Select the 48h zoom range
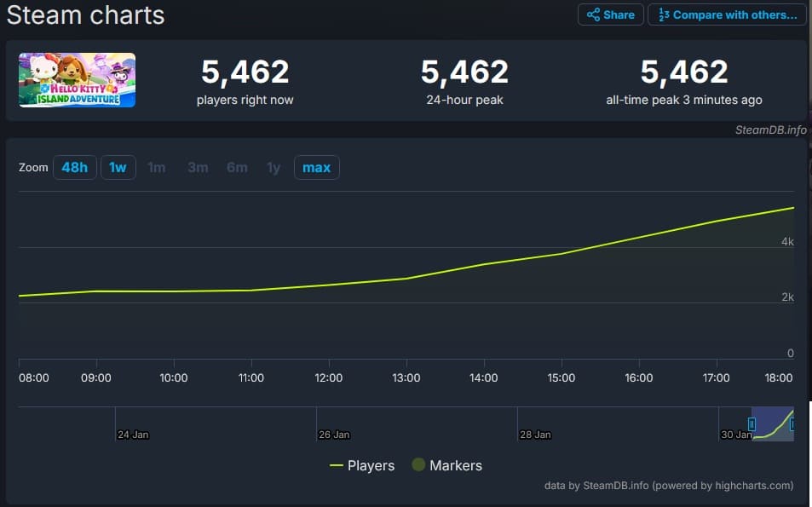812x507 pixels. click(74, 167)
